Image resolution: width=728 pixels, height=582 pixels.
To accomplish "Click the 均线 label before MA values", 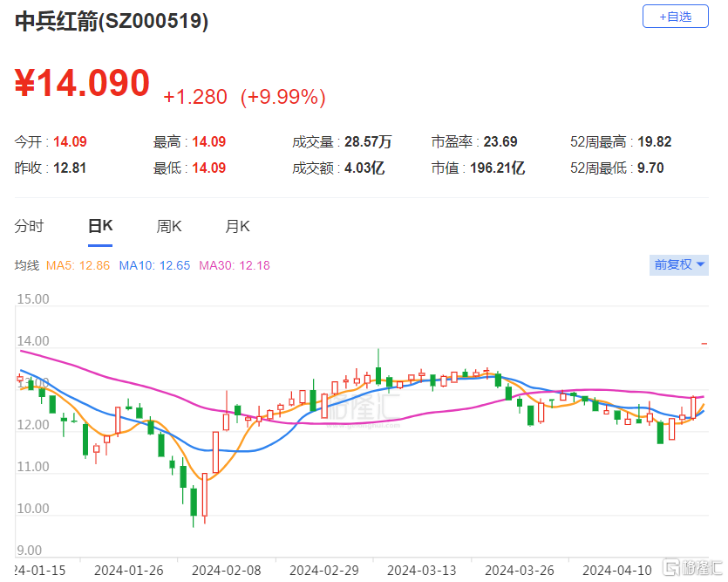I will [x=27, y=265].
